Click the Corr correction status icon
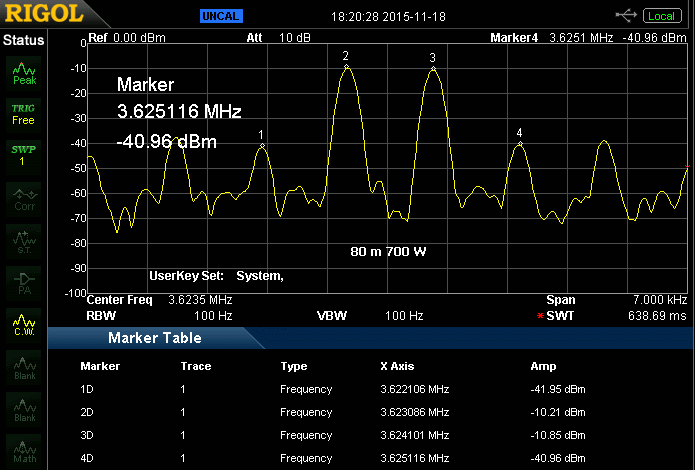 point(24,199)
